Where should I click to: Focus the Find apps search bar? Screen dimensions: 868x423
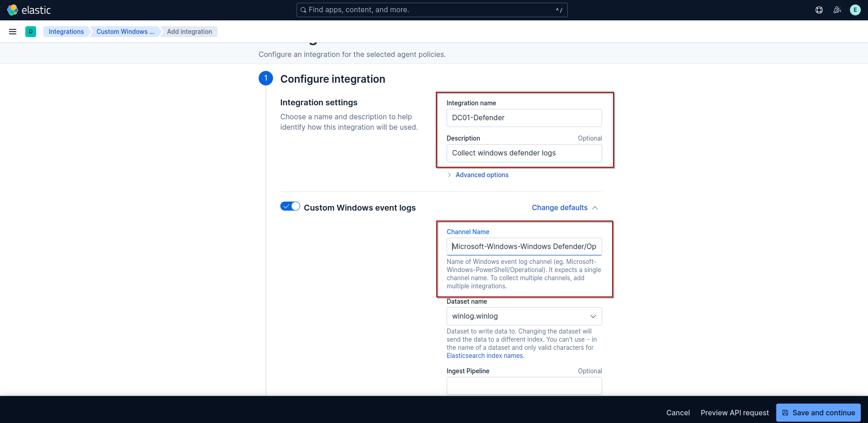coord(432,10)
